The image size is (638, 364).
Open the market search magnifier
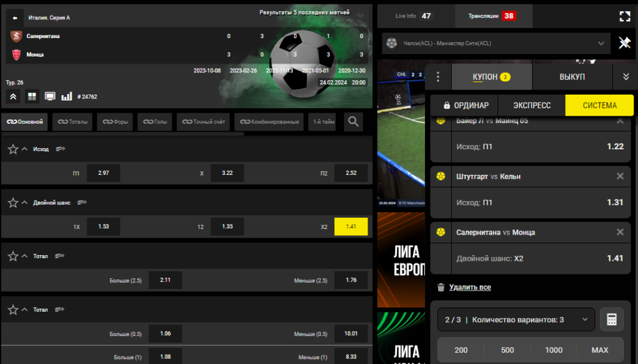tap(353, 121)
